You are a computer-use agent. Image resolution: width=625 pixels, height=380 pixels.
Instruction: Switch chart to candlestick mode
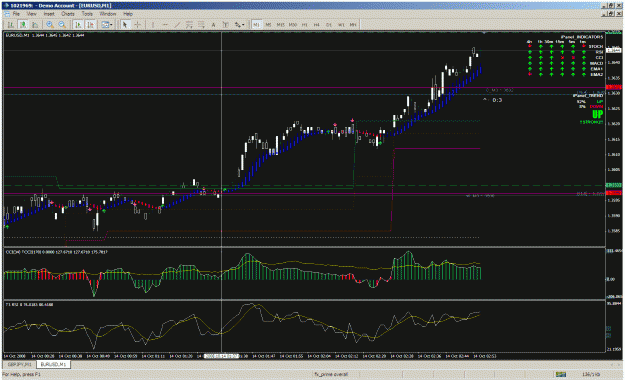pyautogui.click(x=23, y=25)
